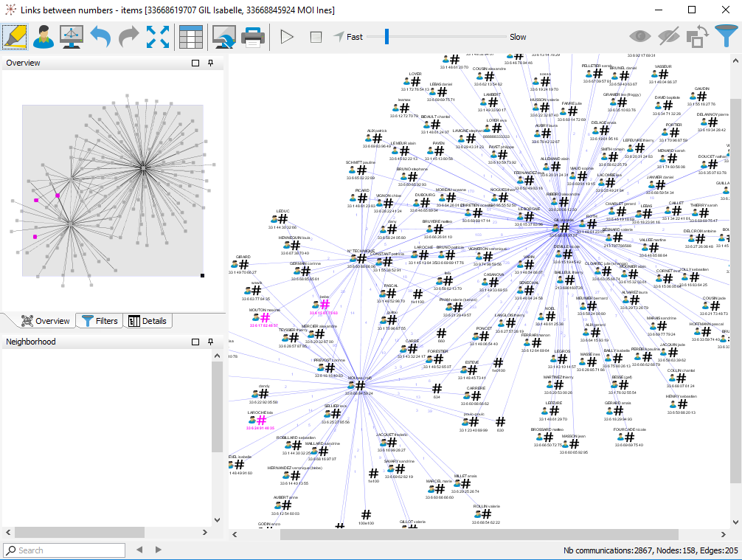Print the graph
The height and width of the screenshot is (560, 742).
click(253, 37)
